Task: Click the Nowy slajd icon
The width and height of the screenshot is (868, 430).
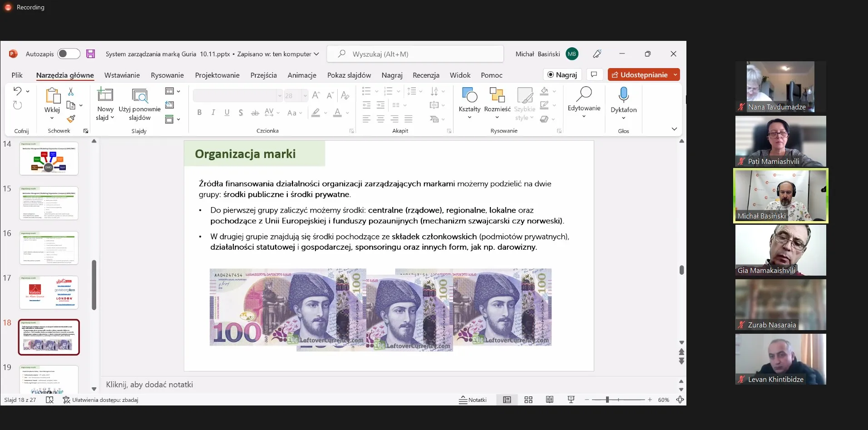Action: tap(105, 95)
